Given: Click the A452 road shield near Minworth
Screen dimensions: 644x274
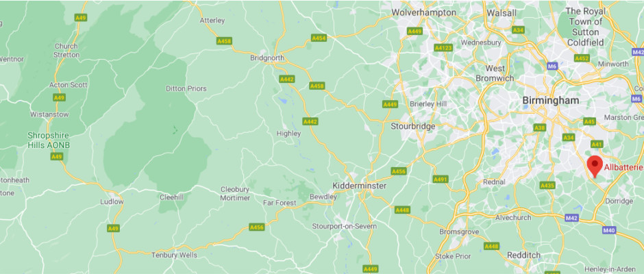Looking at the screenshot, I should (x=582, y=59).
